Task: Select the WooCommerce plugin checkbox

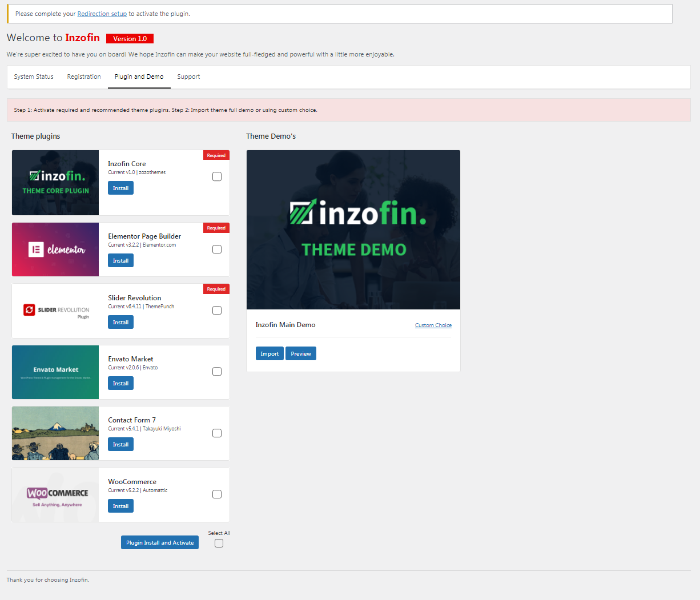Action: click(x=217, y=494)
